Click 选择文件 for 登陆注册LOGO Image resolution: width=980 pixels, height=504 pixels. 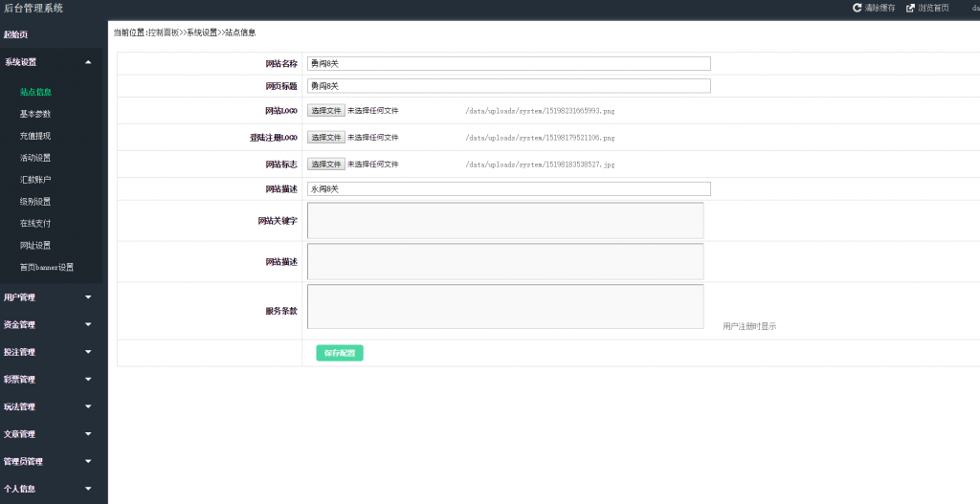[x=325, y=138]
